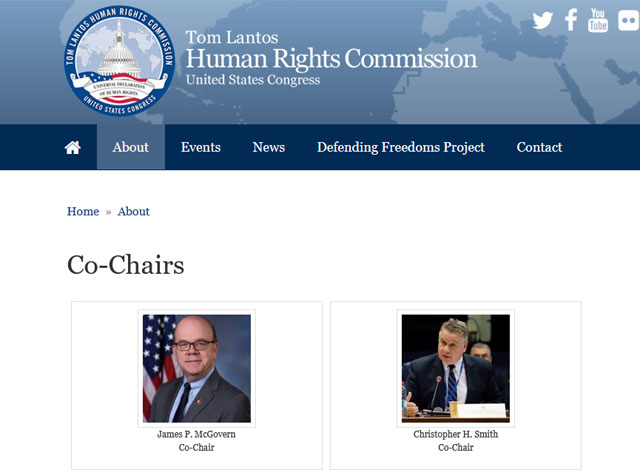Go to homepage via house icon
Image resolution: width=640 pixels, height=470 pixels.
[x=72, y=147]
